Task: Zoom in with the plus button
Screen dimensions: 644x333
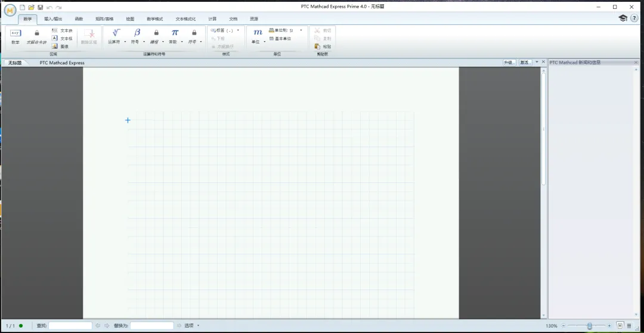Action: pyautogui.click(x=609, y=326)
